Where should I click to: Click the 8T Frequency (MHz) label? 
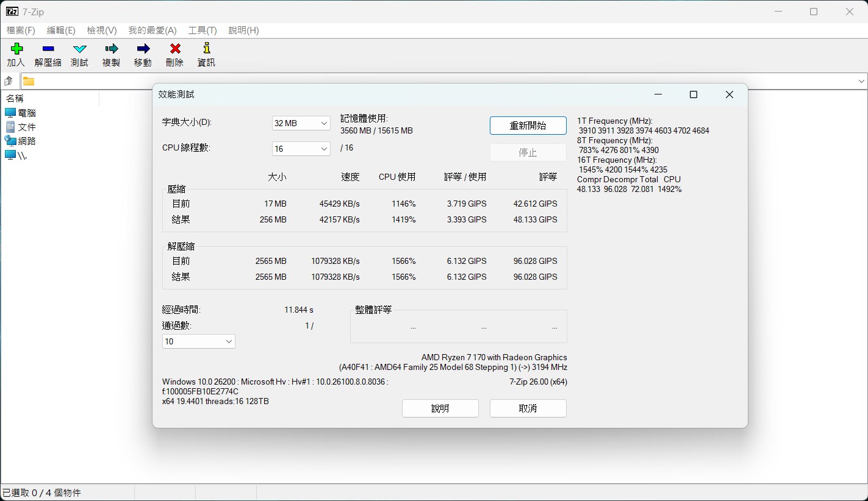[614, 140]
